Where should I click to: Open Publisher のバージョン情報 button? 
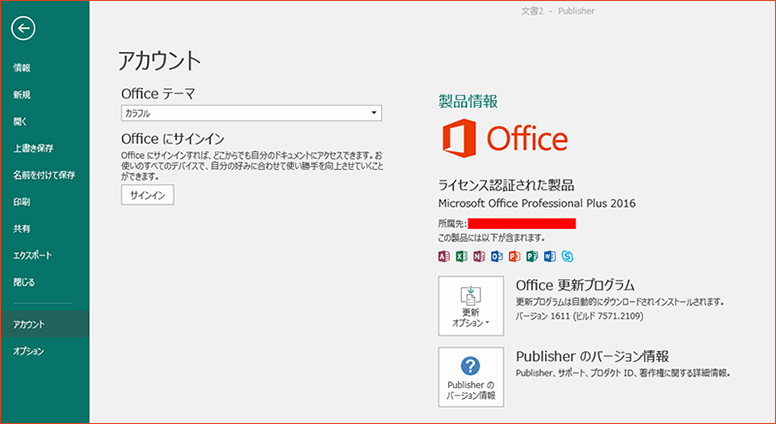click(x=471, y=377)
